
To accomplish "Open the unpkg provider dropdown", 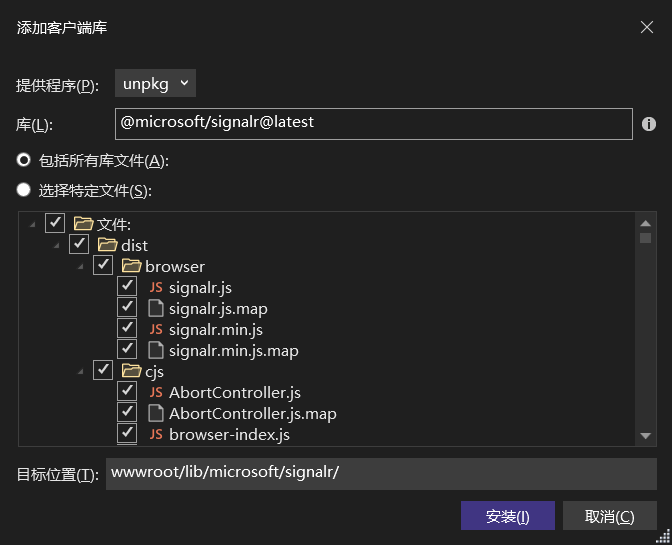I will [155, 83].
